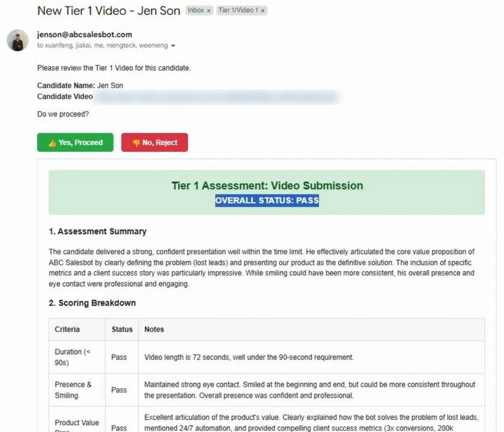The width and height of the screenshot is (504, 432).
Task: Click the recipients list to xuanfeng, jiakai, me
Action: pyautogui.click(x=103, y=46)
